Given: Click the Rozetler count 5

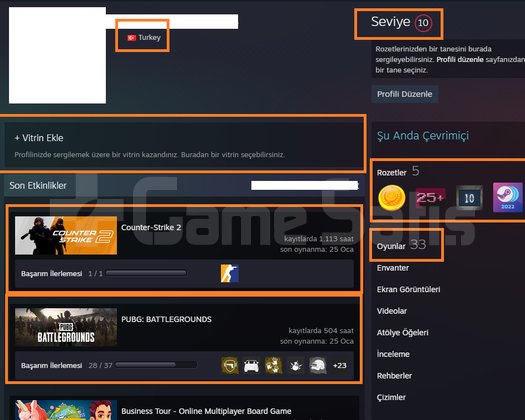Looking at the screenshot, I should 415,171.
